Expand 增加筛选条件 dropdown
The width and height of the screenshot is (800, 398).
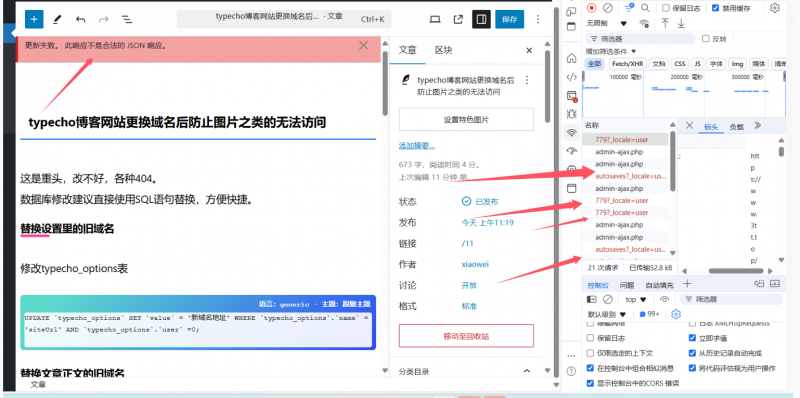point(611,51)
